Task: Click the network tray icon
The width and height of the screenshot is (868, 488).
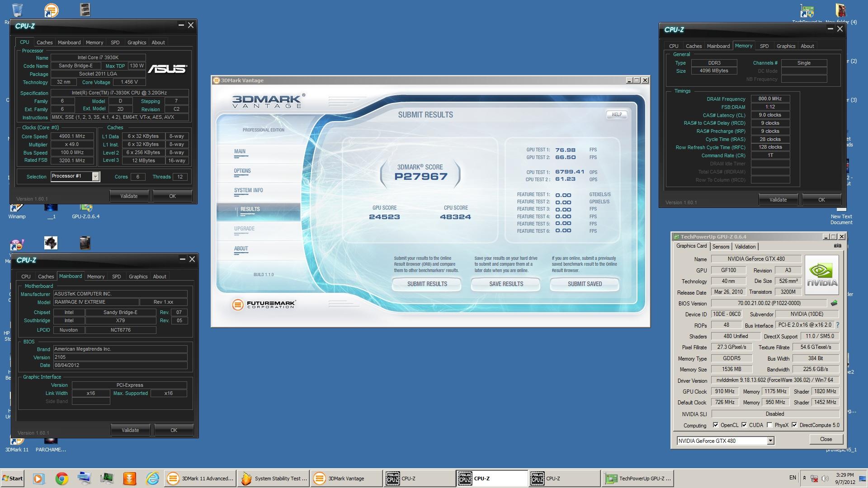Action: click(x=814, y=478)
